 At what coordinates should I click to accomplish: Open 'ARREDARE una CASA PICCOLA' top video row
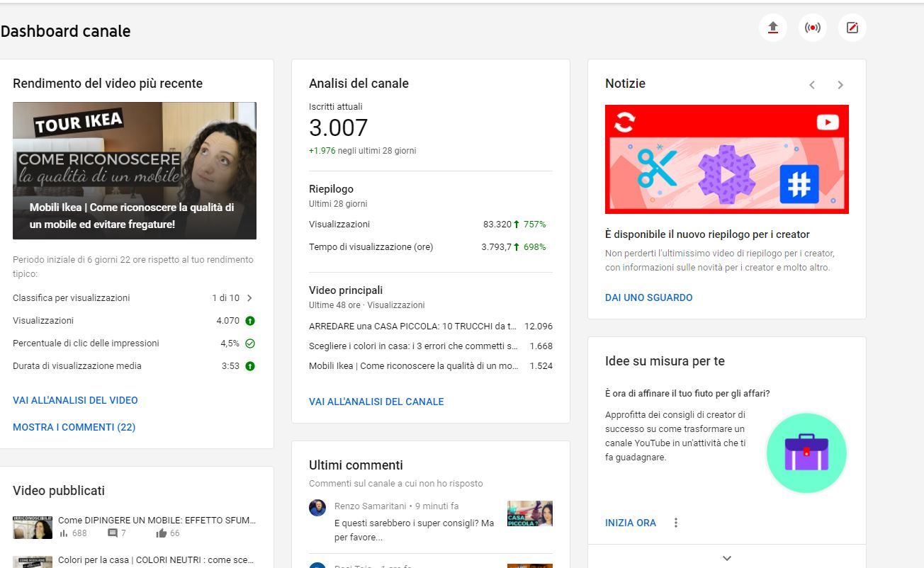(431, 326)
